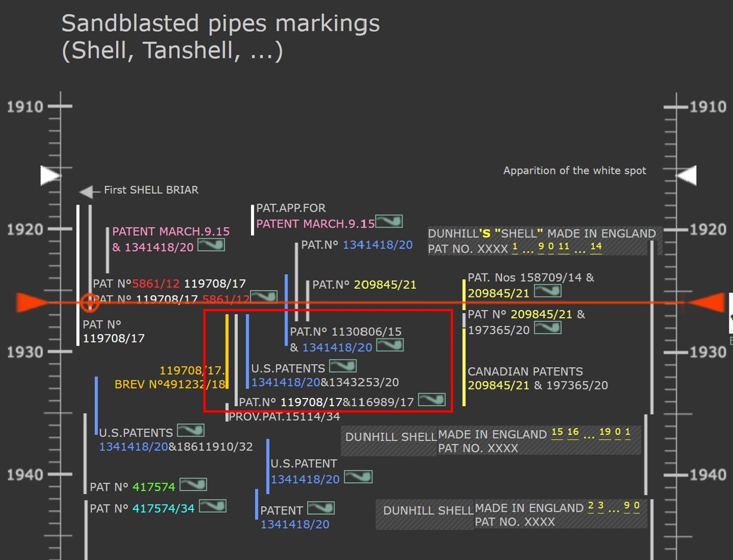Click the orange circle marker on left timeline
733x560 pixels.
coord(90,302)
